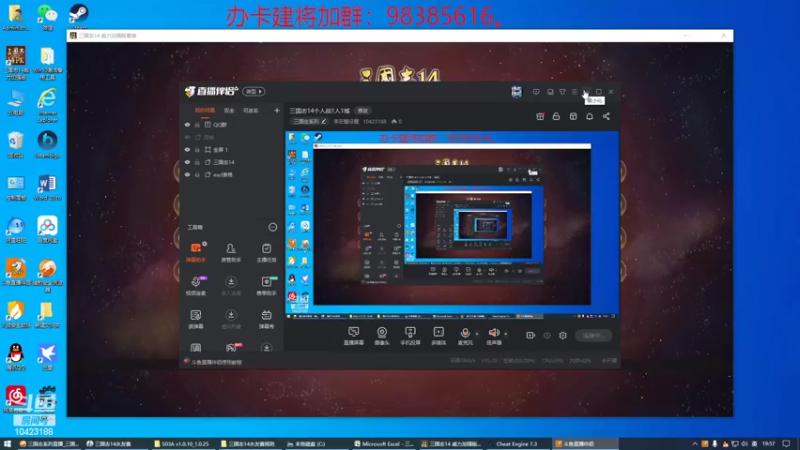
Task: Open the Internet Explorer desktop shortcut
Action: click(x=47, y=105)
